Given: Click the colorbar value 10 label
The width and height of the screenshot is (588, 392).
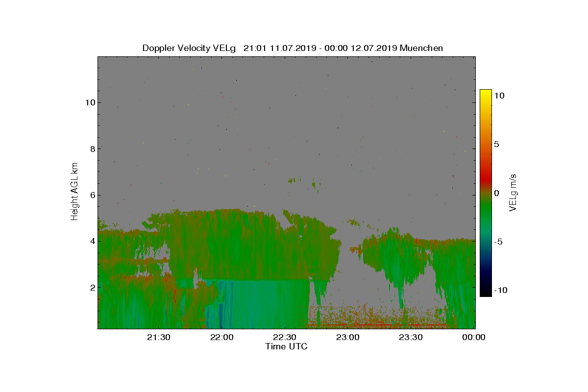Looking at the screenshot, I should 499,96.
